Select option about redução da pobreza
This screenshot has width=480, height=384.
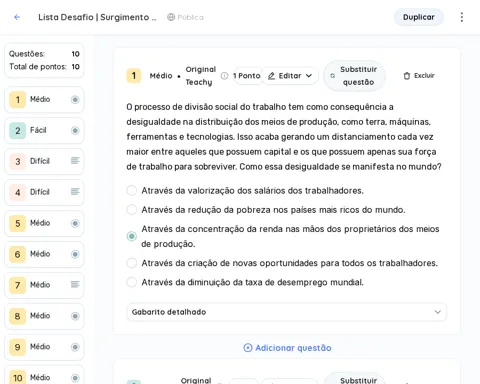[x=132, y=210]
